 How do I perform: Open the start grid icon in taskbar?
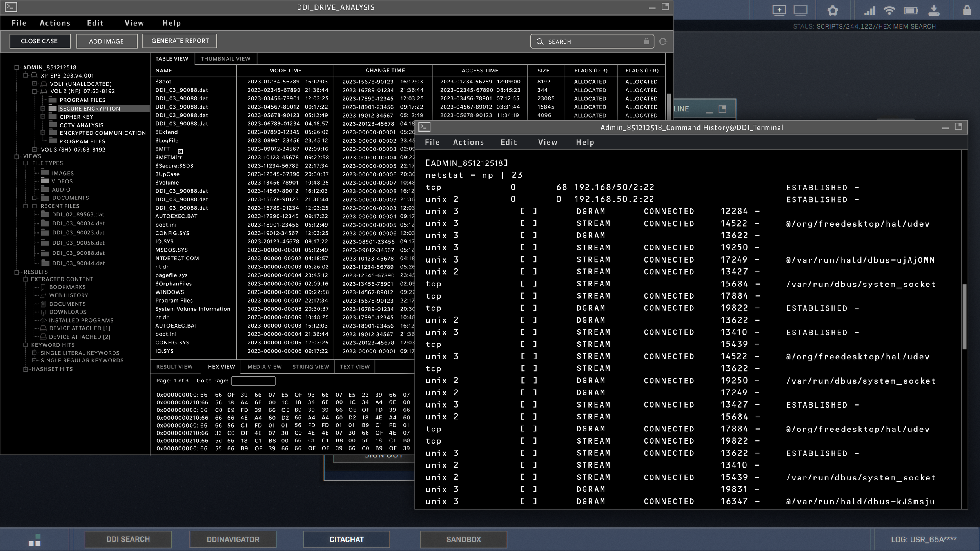click(x=34, y=540)
